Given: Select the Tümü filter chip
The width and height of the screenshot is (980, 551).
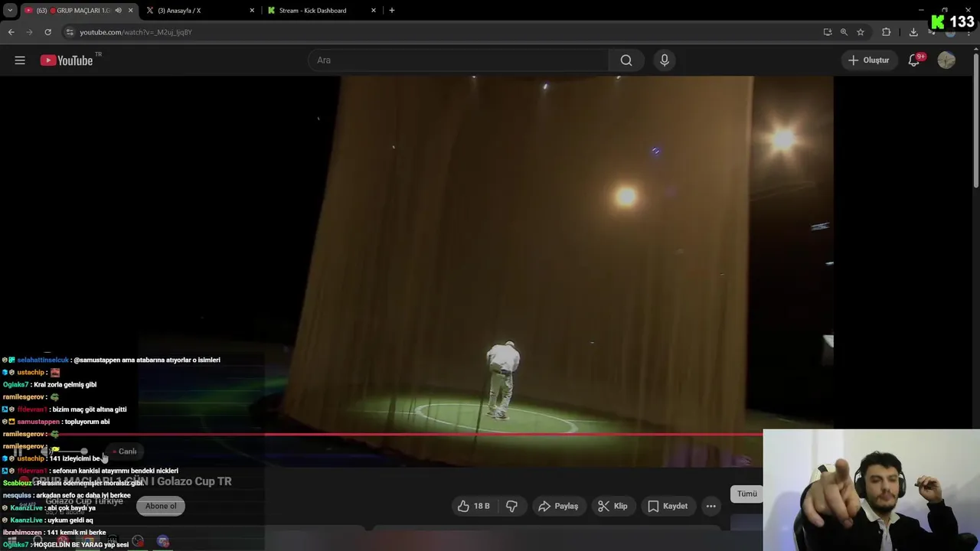Looking at the screenshot, I should [x=746, y=494].
